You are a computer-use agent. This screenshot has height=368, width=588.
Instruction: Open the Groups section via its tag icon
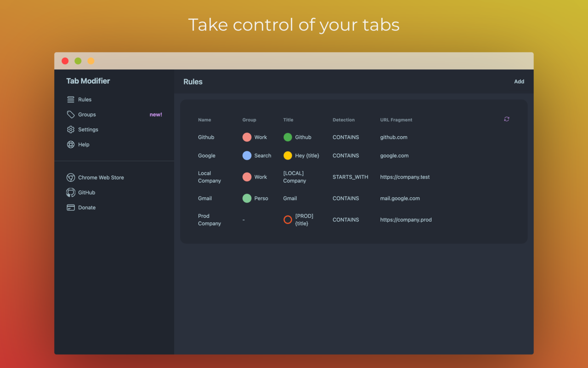coord(70,114)
